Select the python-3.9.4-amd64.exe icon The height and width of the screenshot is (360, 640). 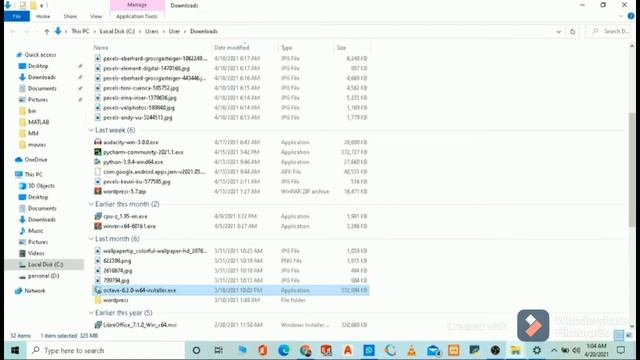click(x=98, y=162)
